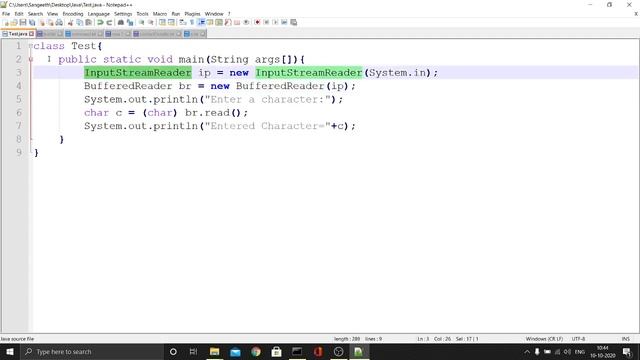
Task: Open the Encoding menu
Action: tap(73, 14)
